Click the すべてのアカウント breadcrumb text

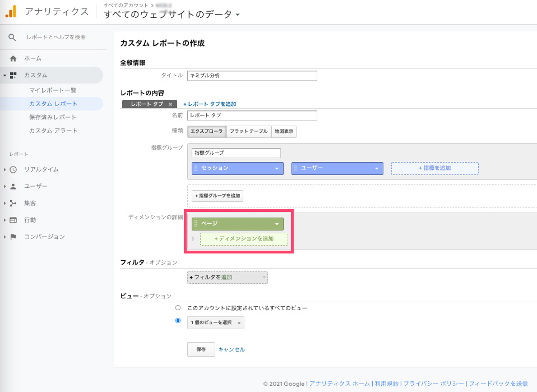point(126,5)
